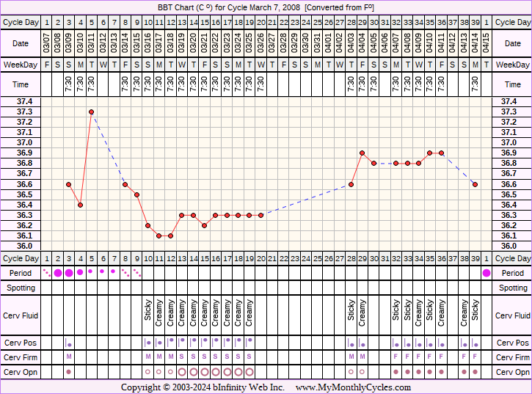This screenshot has height=394, width=532.
Task: Click the period dot in the far-right column
Action: (x=486, y=273)
